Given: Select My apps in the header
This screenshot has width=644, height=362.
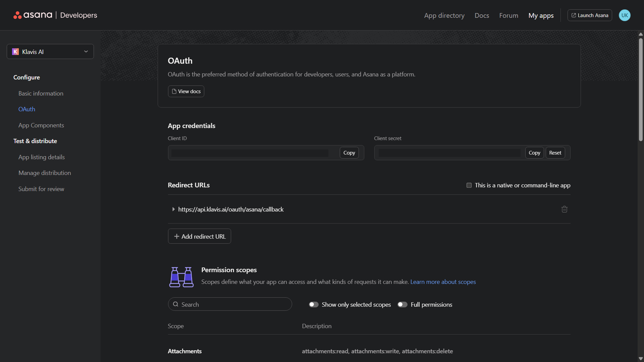Looking at the screenshot, I should coord(541,15).
